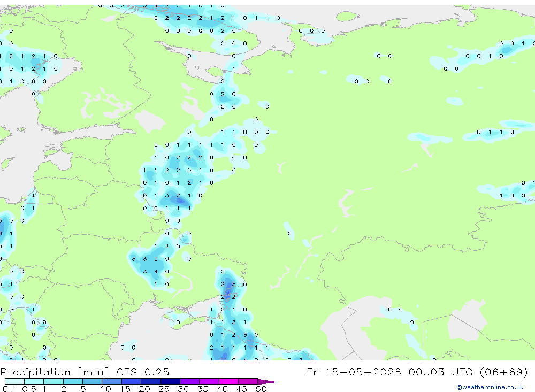This screenshot has width=535, height=392.
Task: Click the 'Precipitation [mm]' title text
Action: [x=55, y=372]
